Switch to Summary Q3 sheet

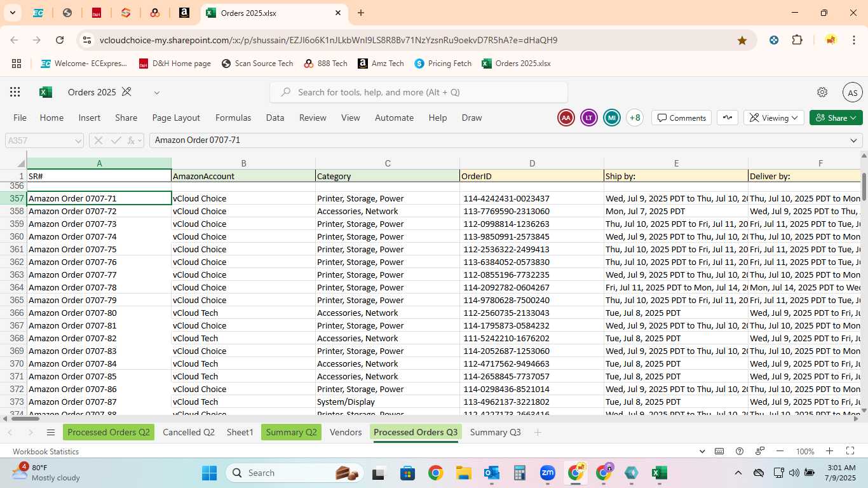point(496,432)
